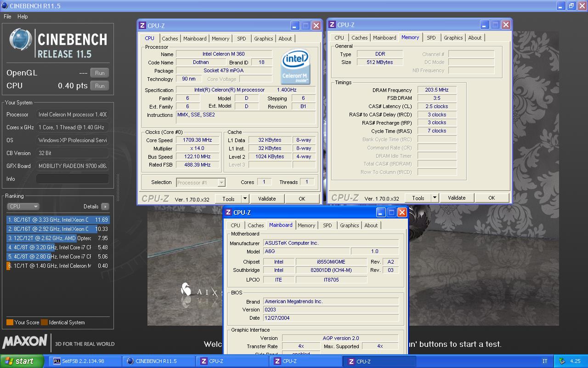The width and height of the screenshot is (588, 368).
Task: Open About tab in Mainboard window
Action: 371,225
